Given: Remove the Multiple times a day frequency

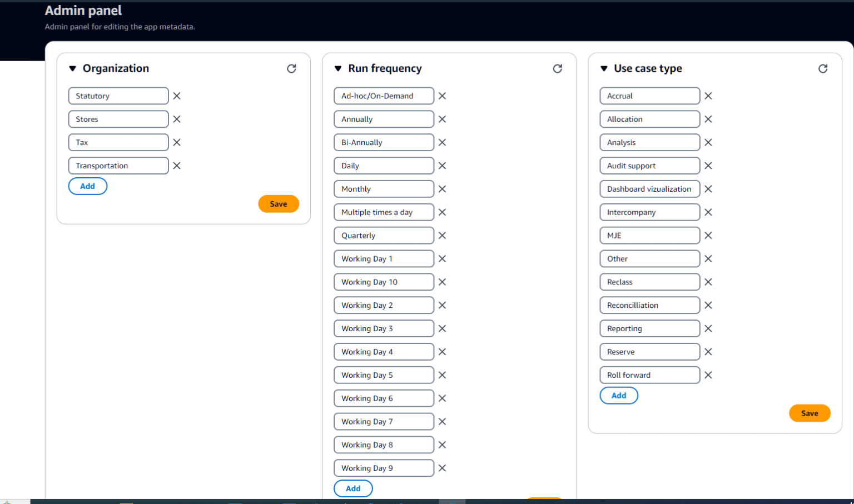Looking at the screenshot, I should click(442, 212).
